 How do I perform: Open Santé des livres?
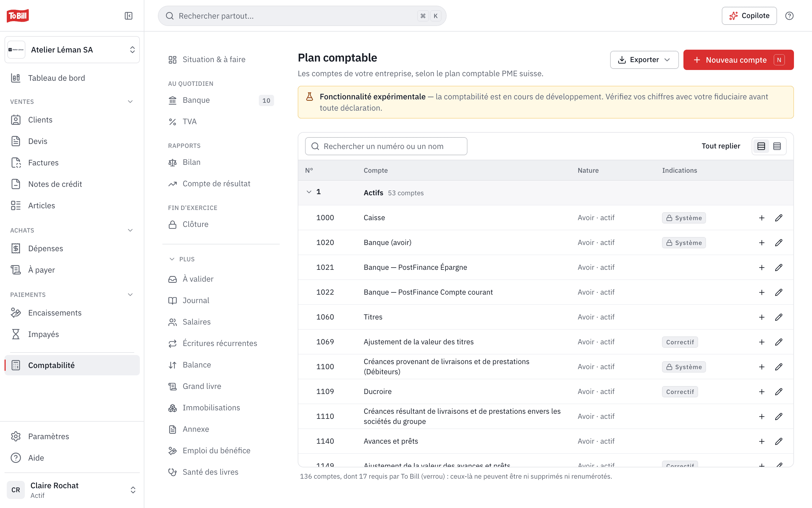click(x=221, y=472)
